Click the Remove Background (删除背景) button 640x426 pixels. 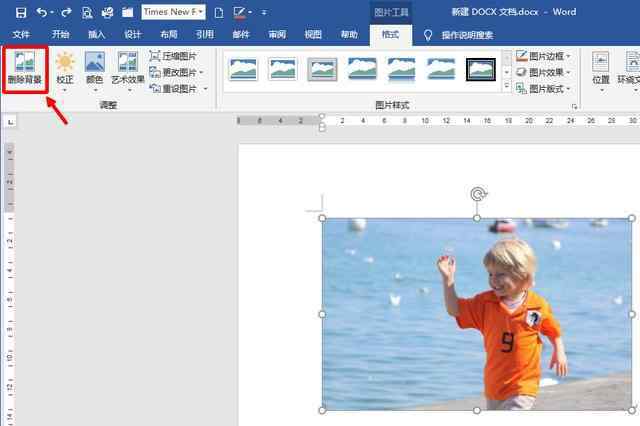pyautogui.click(x=25, y=68)
